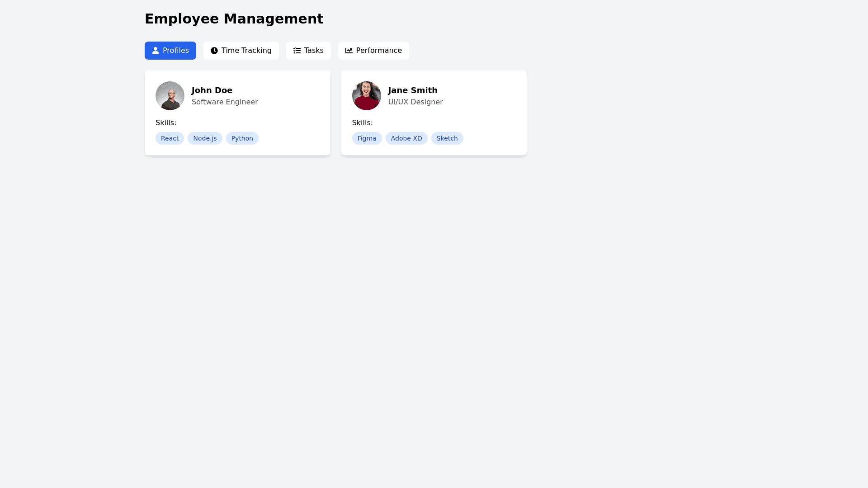Click the chart icon beside Performance
The width and height of the screenshot is (868, 488).
point(349,51)
